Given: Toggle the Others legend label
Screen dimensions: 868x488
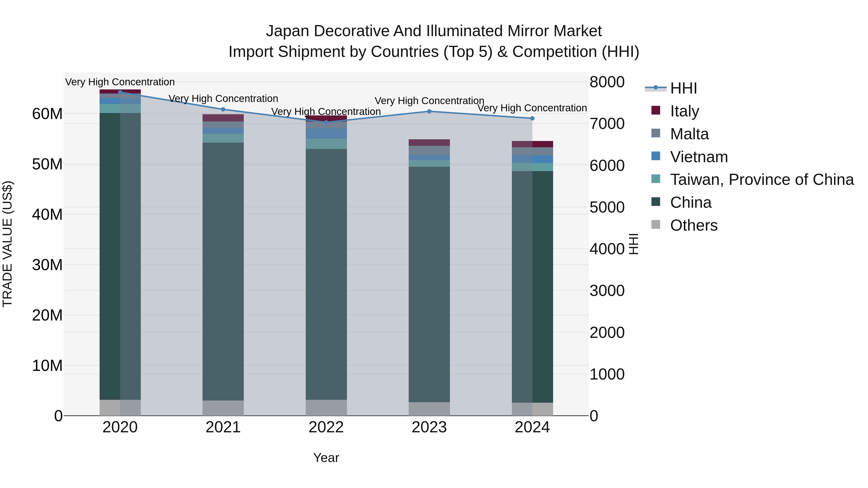Looking at the screenshot, I should (694, 225).
